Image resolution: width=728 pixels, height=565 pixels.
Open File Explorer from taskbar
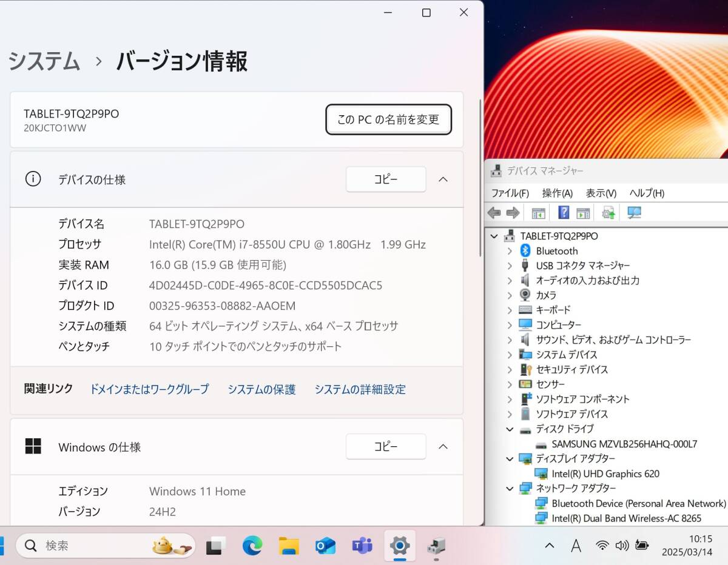(289, 546)
